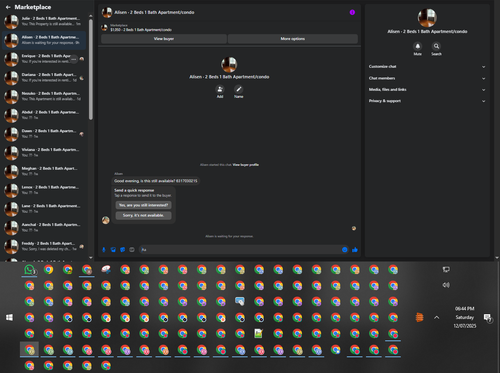The image size is (500, 373).
Task: Expand the Customize chat section
Action: coord(427,67)
